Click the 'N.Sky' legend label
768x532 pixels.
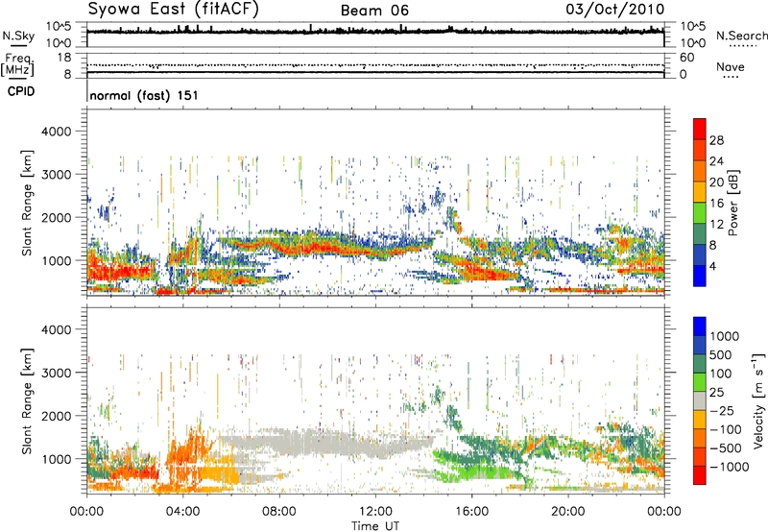pyautogui.click(x=18, y=36)
